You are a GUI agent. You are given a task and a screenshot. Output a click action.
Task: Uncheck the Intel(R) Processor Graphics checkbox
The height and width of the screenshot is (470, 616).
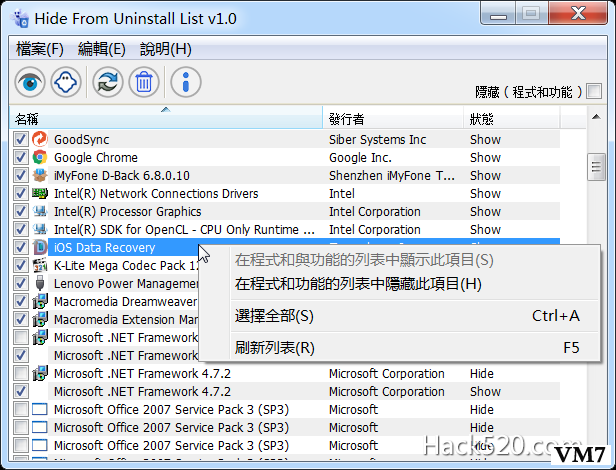pyautogui.click(x=20, y=211)
